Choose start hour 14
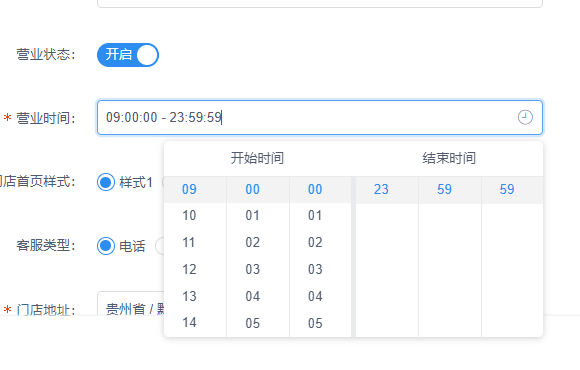Screen dimensions: 580x370 [x=195, y=323]
